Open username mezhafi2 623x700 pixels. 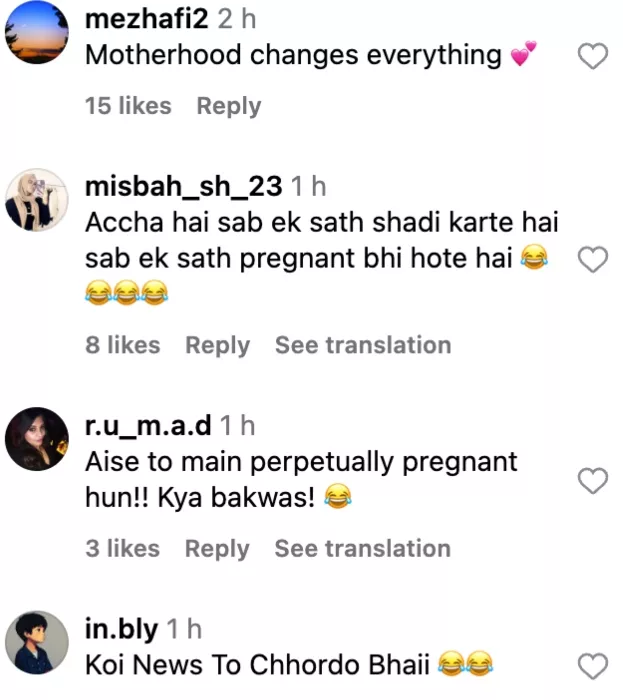pos(146,19)
